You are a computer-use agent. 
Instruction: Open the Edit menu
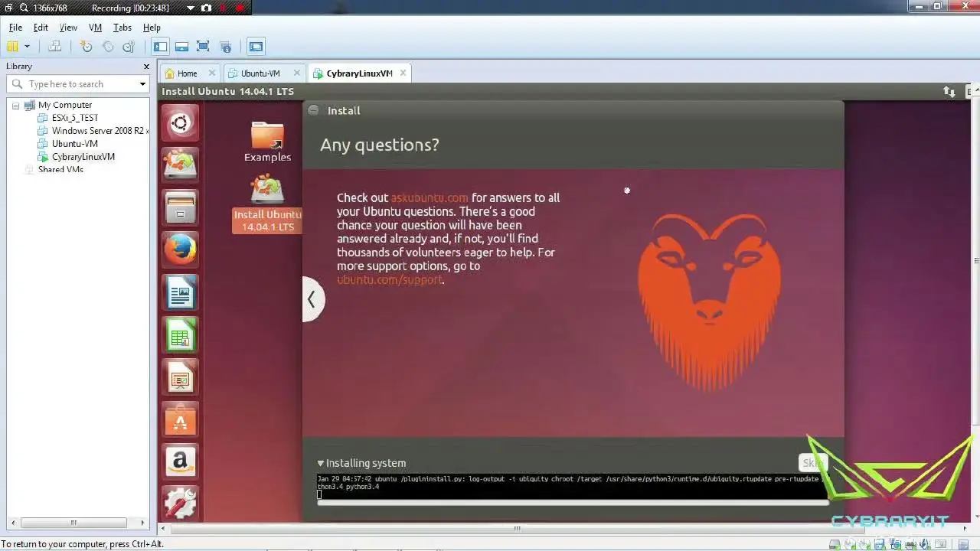pos(41,28)
